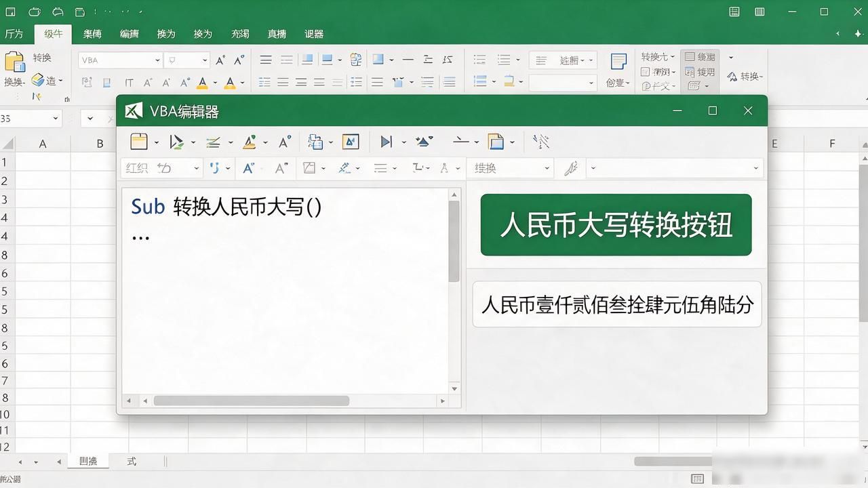868x488 pixels.
Task: Click the result box showing 人民币壹仟贰佰叁拴肆元伍角陆分
Action: (617, 304)
